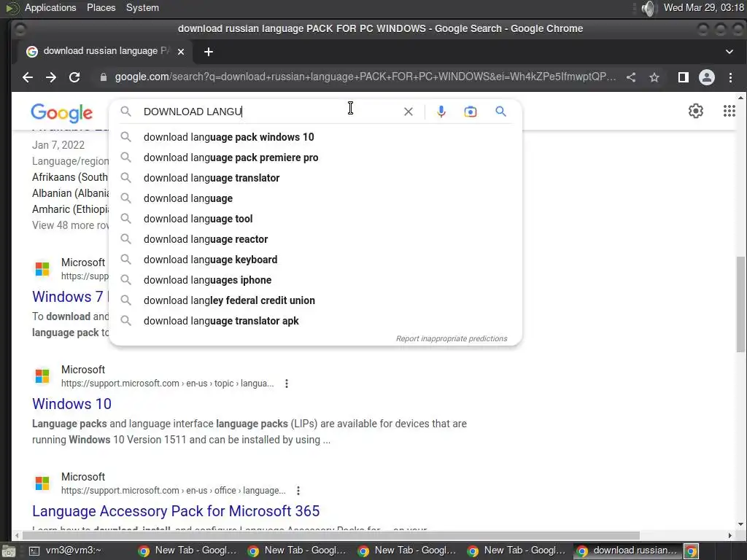747x560 pixels.
Task: Open options for Windows 10 result
Action: 286,384
